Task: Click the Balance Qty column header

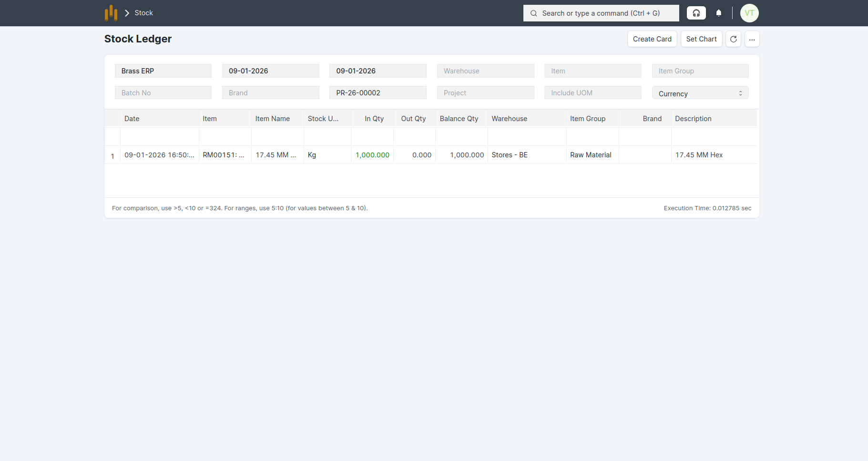Action: coord(459,119)
